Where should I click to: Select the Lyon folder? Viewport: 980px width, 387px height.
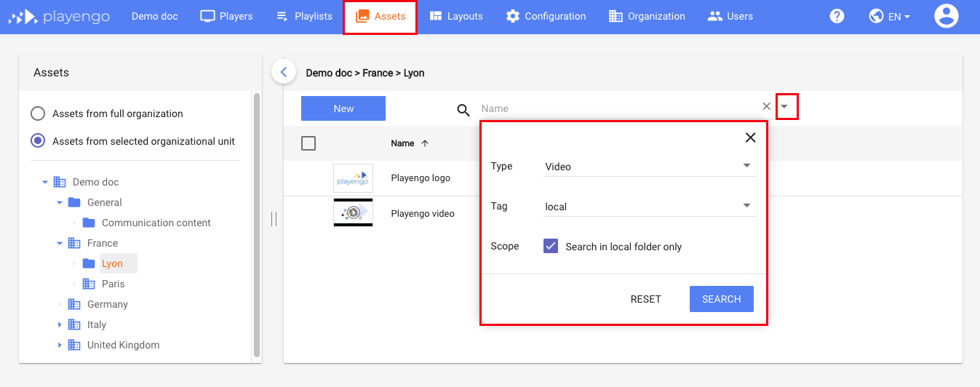pos(112,263)
